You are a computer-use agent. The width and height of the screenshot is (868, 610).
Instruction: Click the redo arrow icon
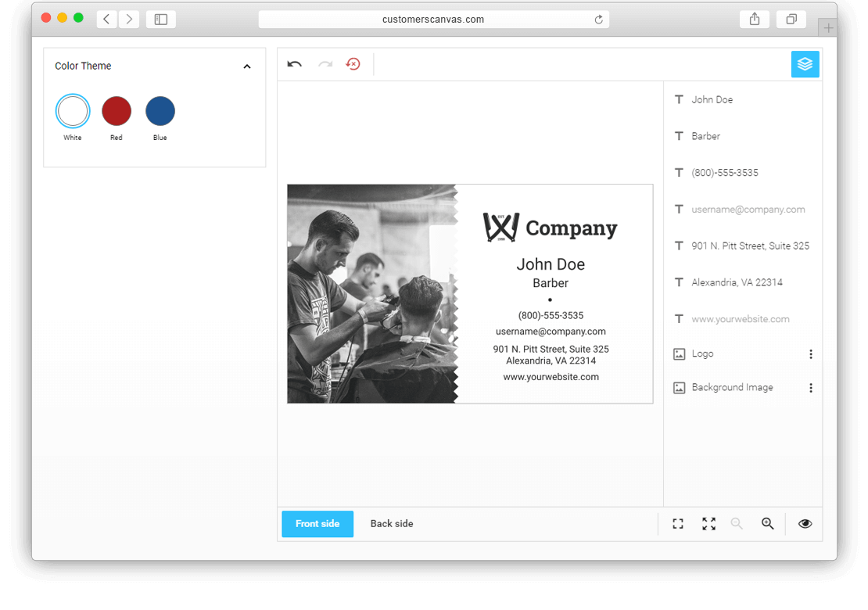click(x=325, y=64)
